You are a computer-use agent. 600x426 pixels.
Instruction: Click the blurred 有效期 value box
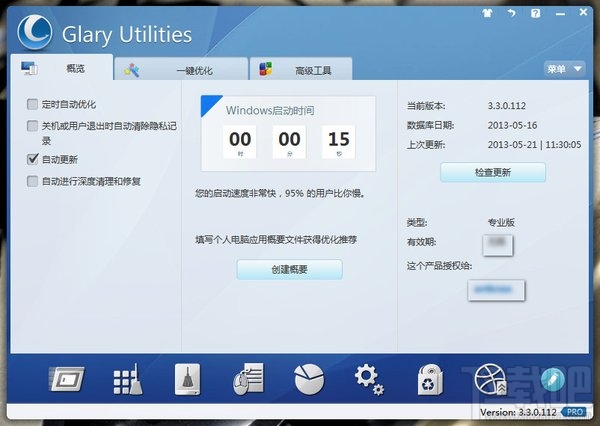pos(497,245)
